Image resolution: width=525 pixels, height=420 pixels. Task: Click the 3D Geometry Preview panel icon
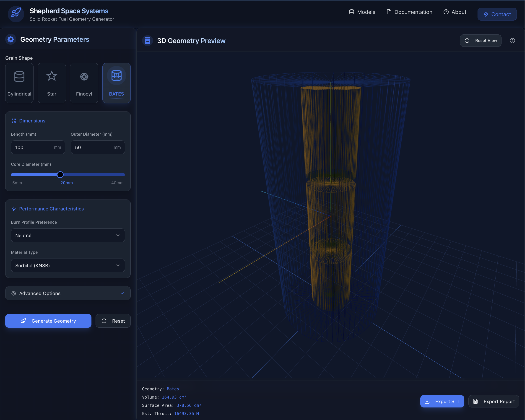pyautogui.click(x=148, y=40)
